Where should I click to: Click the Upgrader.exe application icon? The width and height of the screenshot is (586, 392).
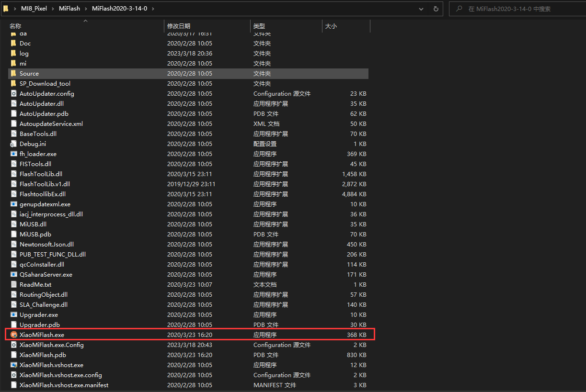(13, 314)
